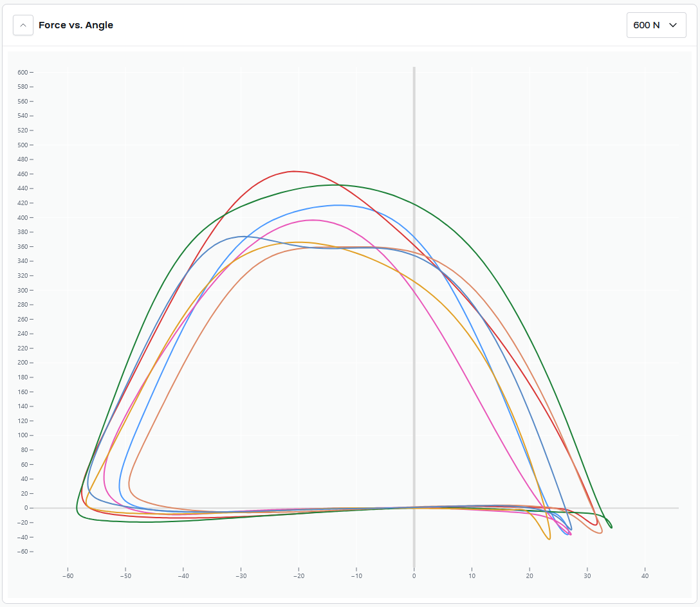Click the light blue curve's peak
Image resolution: width=700 pixels, height=607 pixels.
click(x=338, y=205)
